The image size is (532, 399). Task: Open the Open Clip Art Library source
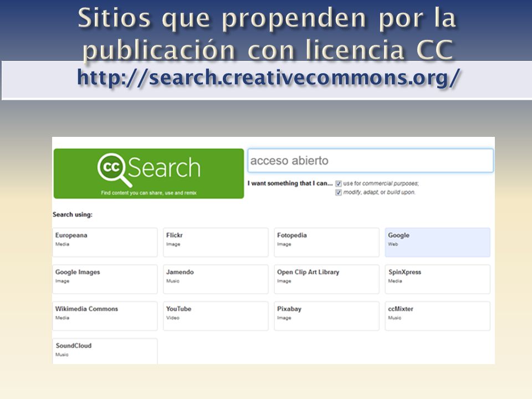tap(327, 279)
